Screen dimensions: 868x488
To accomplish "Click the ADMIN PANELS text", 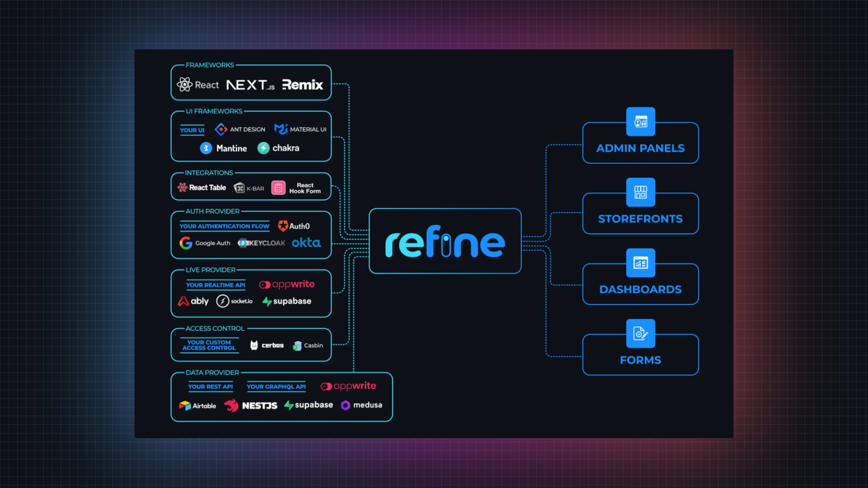I will coord(641,148).
